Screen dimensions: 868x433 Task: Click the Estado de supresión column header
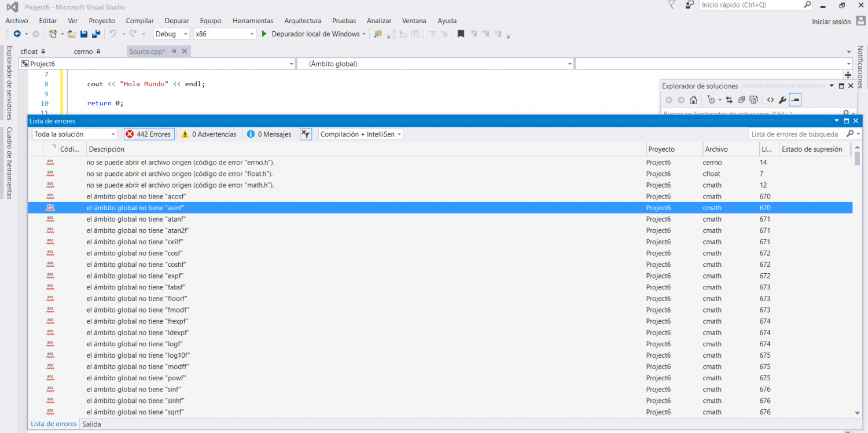pos(815,149)
